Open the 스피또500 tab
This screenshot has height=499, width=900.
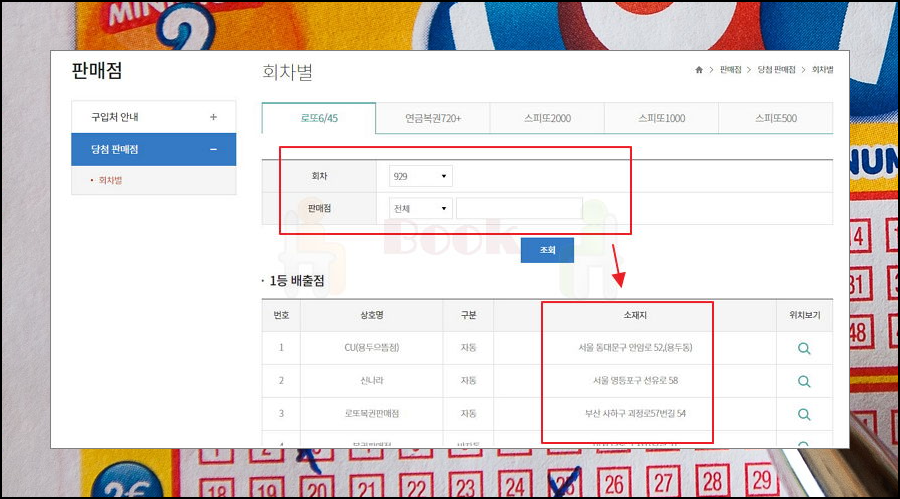point(775,118)
